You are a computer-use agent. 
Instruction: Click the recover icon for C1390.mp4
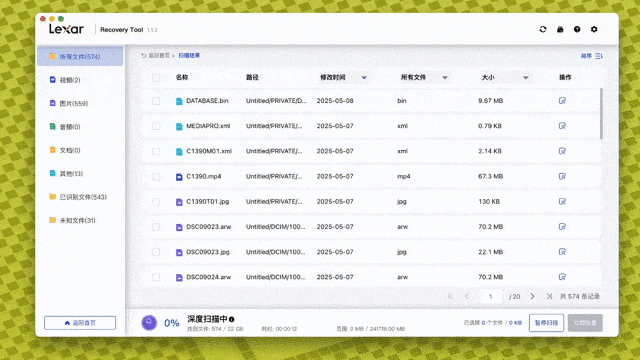pyautogui.click(x=562, y=176)
